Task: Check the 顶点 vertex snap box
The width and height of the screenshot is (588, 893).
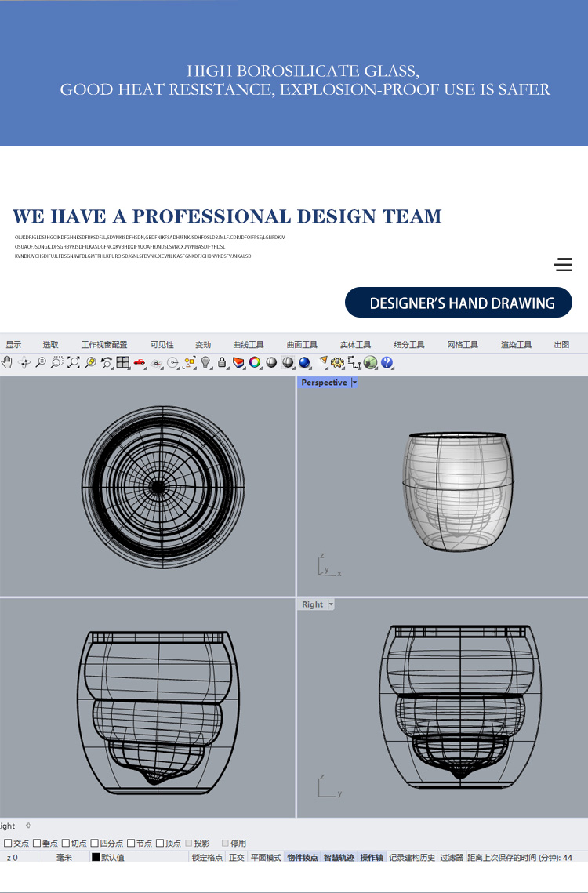Action: 160,843
